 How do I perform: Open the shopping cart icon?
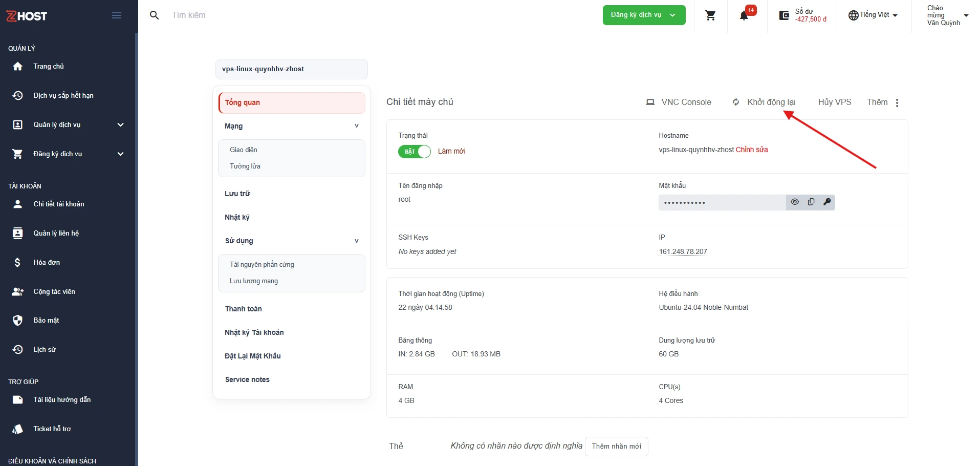pos(710,15)
